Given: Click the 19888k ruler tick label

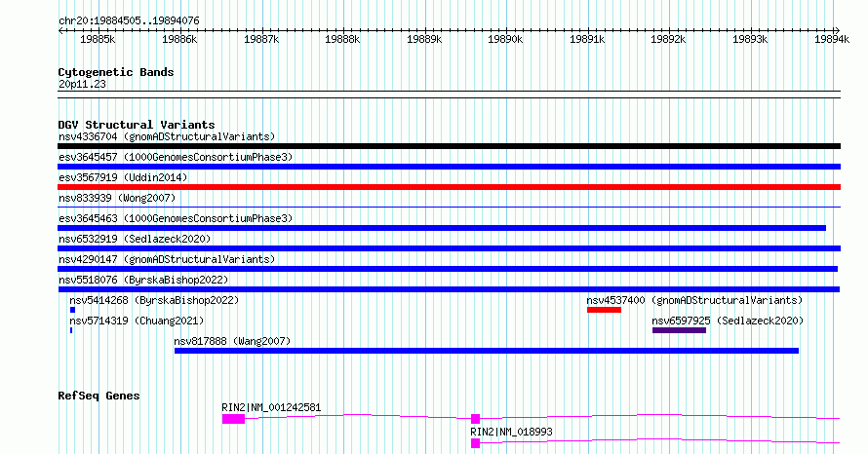Looking at the screenshot, I should point(342,39).
